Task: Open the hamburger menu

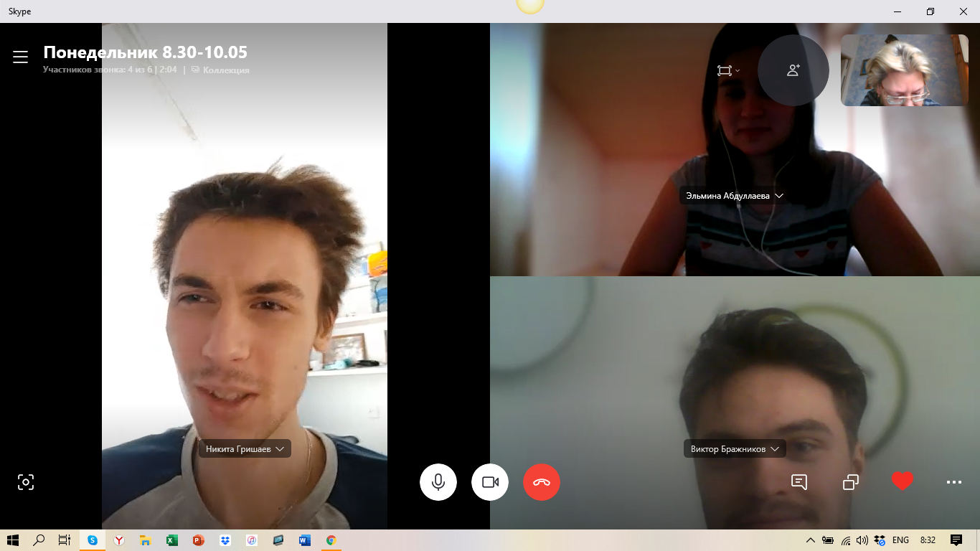Action: 20,57
